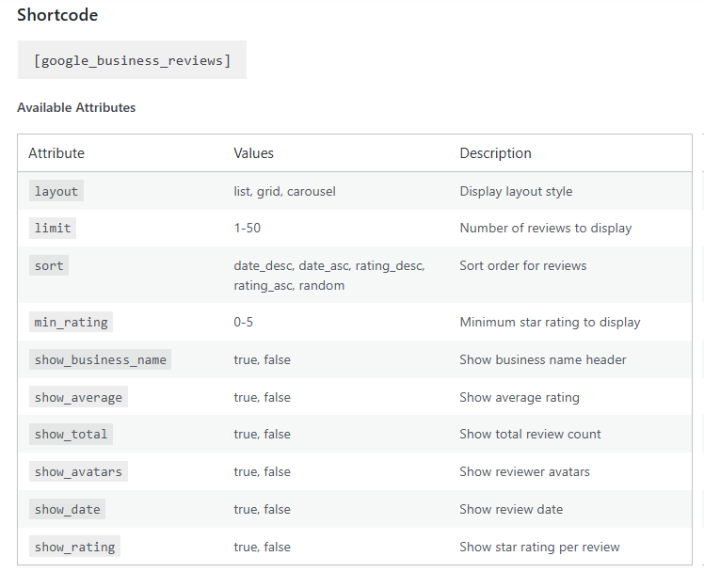
Task: Select the show_total attribute code tag
Action: coord(70,434)
